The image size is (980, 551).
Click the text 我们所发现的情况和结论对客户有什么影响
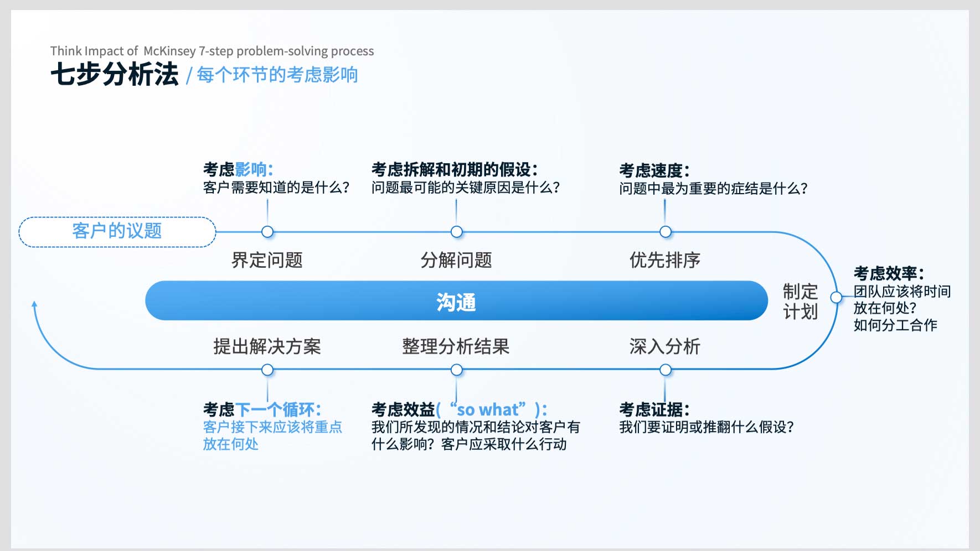(476, 435)
